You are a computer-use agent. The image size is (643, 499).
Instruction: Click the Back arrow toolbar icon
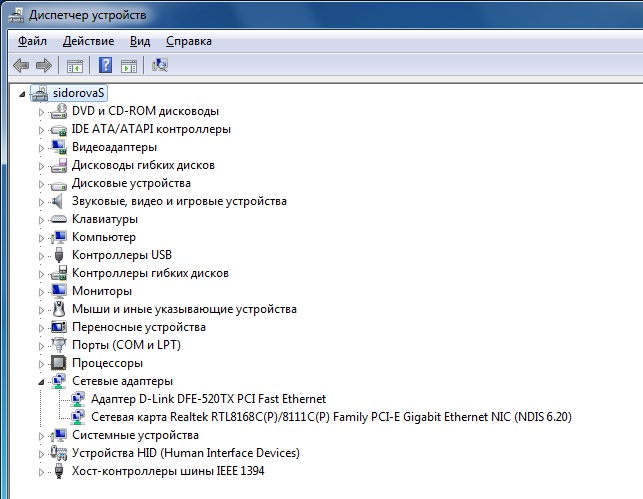(x=21, y=65)
